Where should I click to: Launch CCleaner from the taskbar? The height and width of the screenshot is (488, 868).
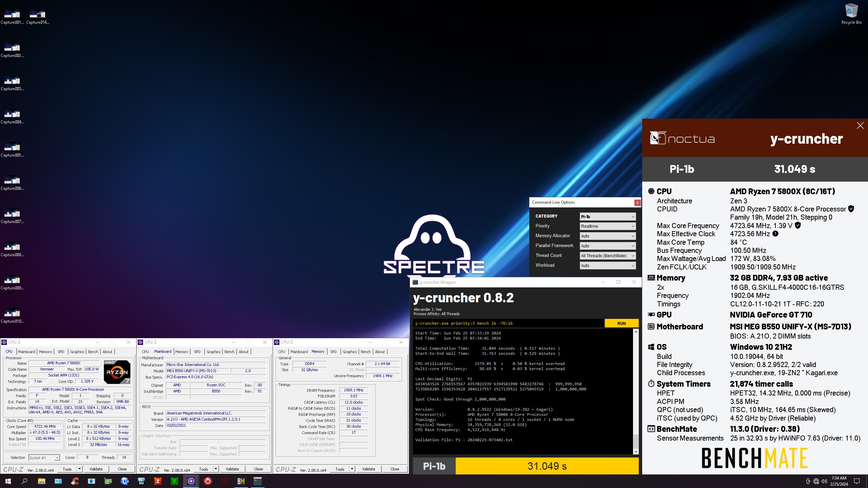[x=75, y=481]
